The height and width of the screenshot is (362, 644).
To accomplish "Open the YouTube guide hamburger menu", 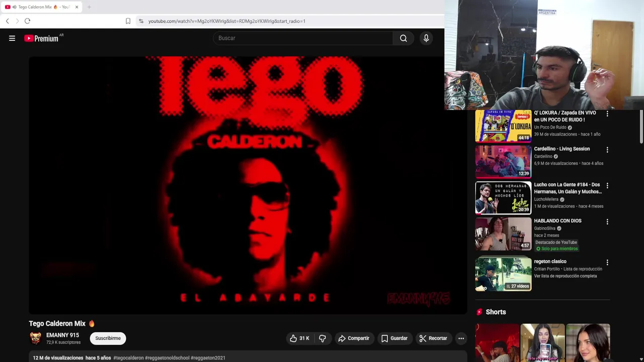I will 12,38.
